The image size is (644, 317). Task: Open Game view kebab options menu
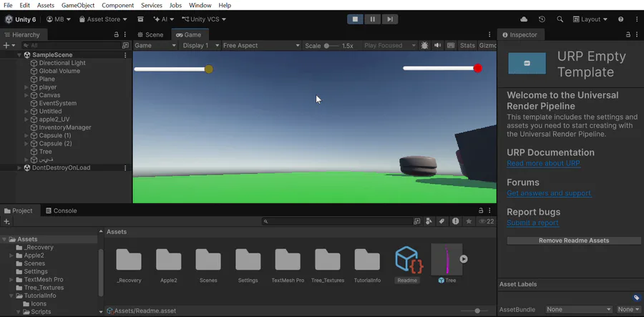tap(489, 35)
